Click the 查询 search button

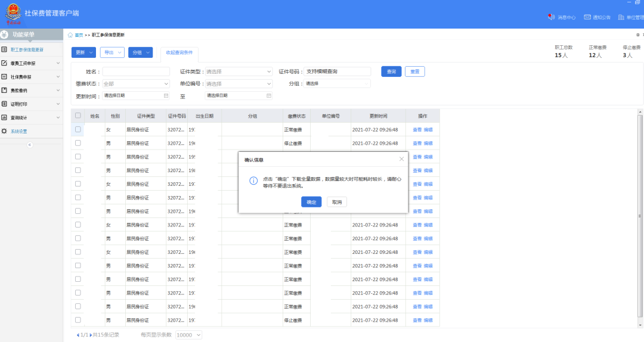click(391, 71)
